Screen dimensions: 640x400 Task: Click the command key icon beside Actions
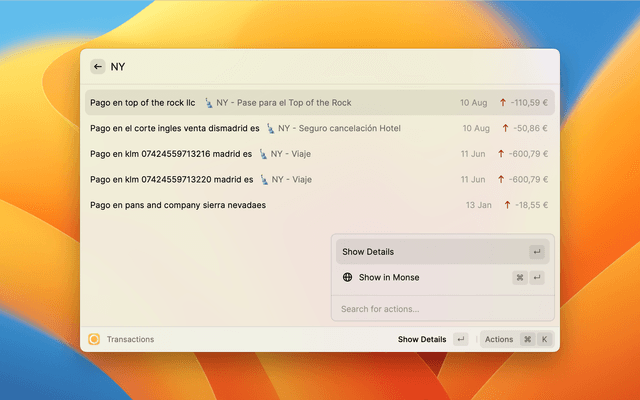(x=527, y=339)
